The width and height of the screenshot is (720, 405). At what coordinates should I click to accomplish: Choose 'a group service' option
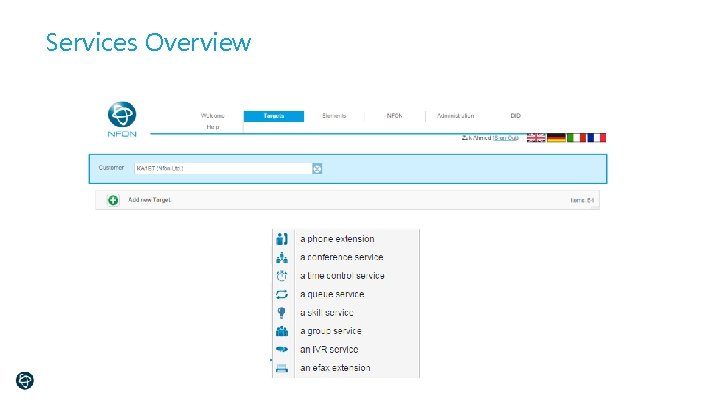click(331, 331)
